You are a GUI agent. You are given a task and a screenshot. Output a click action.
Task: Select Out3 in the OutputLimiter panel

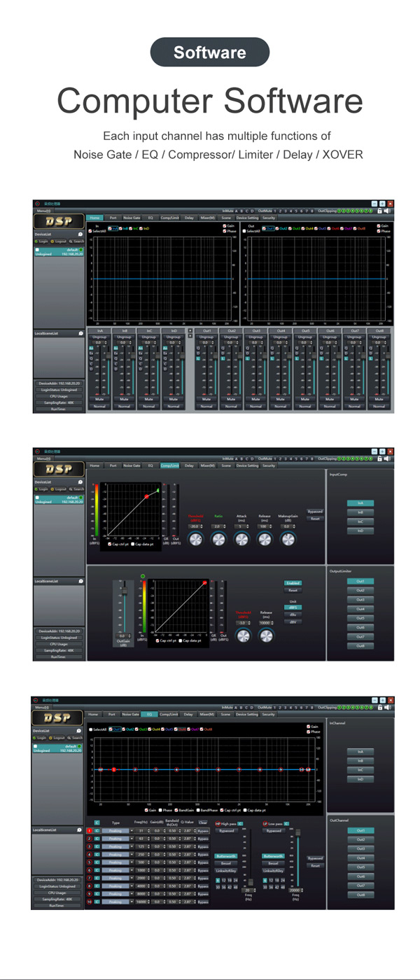(360, 599)
